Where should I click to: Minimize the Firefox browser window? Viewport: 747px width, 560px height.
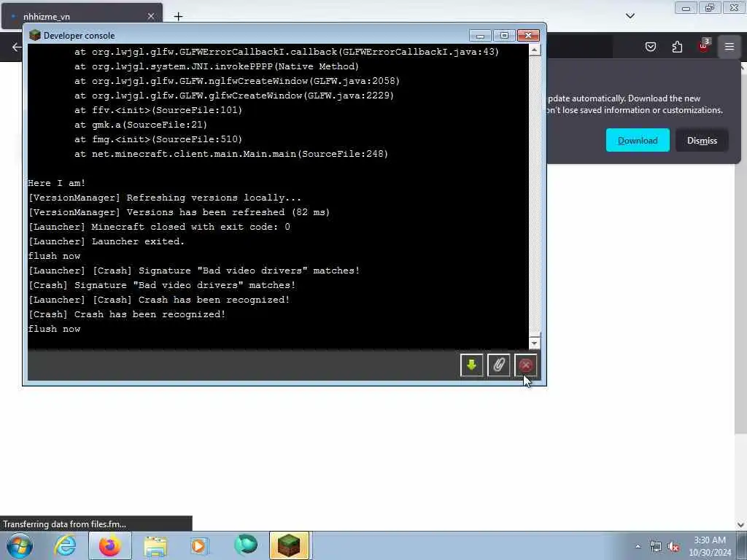point(686,8)
